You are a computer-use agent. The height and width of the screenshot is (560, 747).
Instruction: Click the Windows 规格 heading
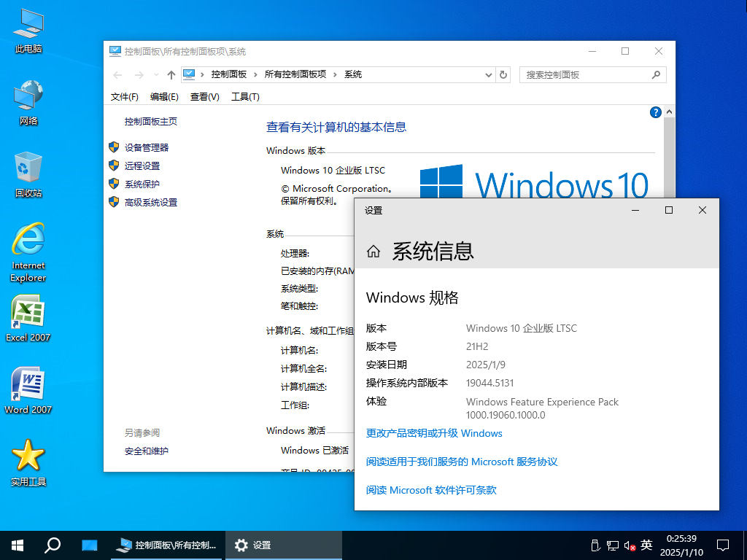(412, 297)
